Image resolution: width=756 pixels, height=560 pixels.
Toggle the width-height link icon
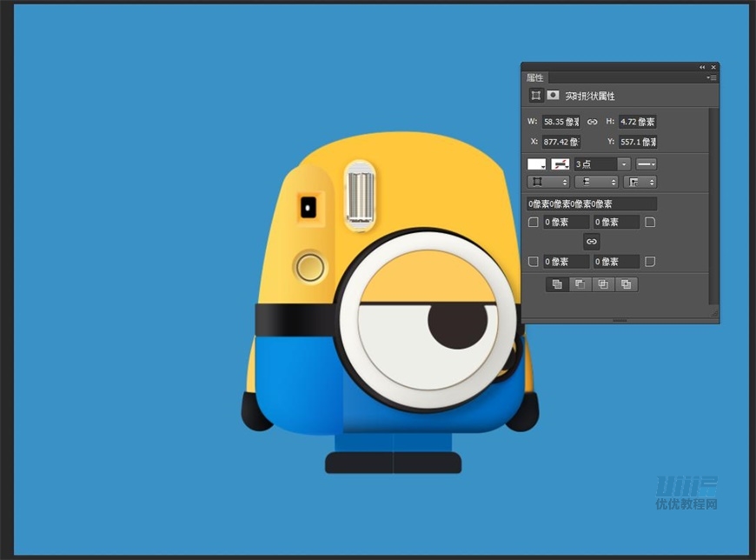pos(593,122)
